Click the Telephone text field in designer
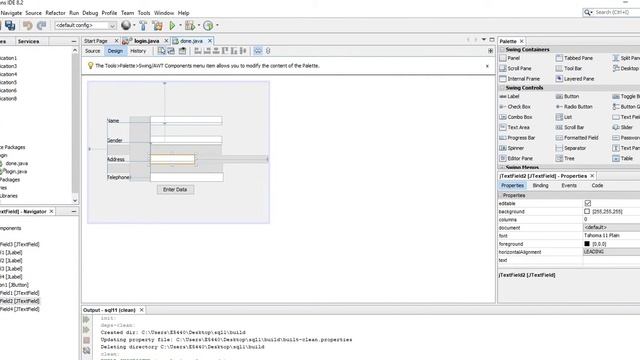The width and height of the screenshot is (640, 360). (187, 177)
